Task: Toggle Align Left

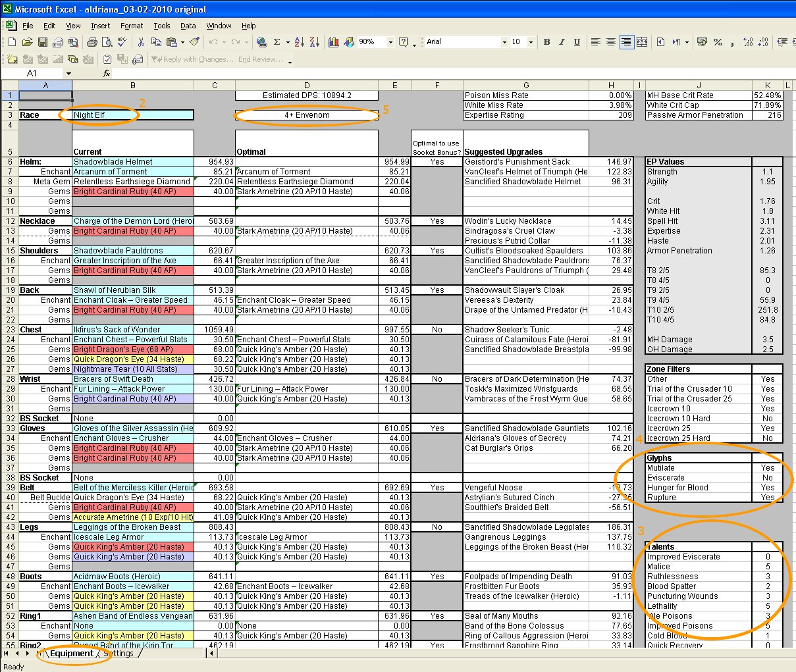Action: [596, 42]
